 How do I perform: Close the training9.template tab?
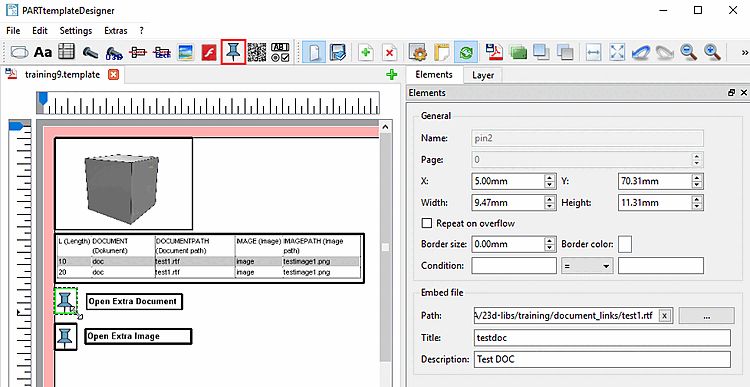point(113,75)
